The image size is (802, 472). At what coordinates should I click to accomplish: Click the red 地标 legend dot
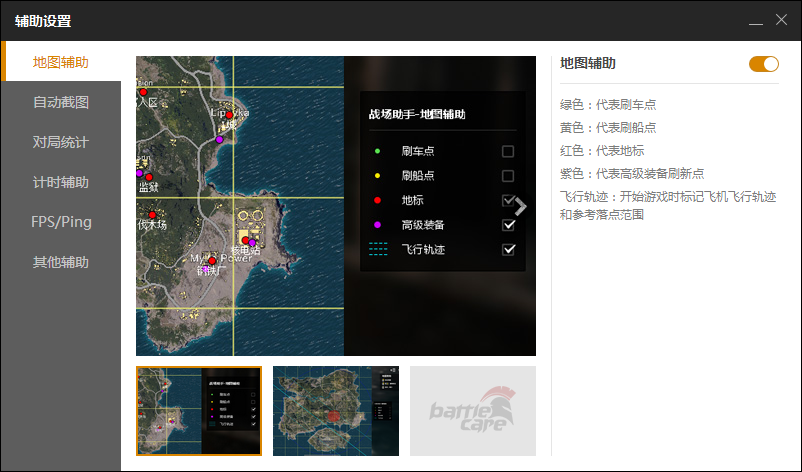coord(377,200)
